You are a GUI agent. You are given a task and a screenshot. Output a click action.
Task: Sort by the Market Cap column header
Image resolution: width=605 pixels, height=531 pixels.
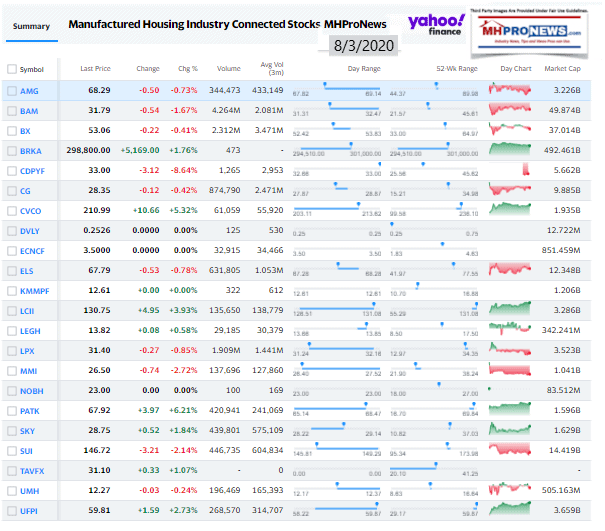coord(561,69)
